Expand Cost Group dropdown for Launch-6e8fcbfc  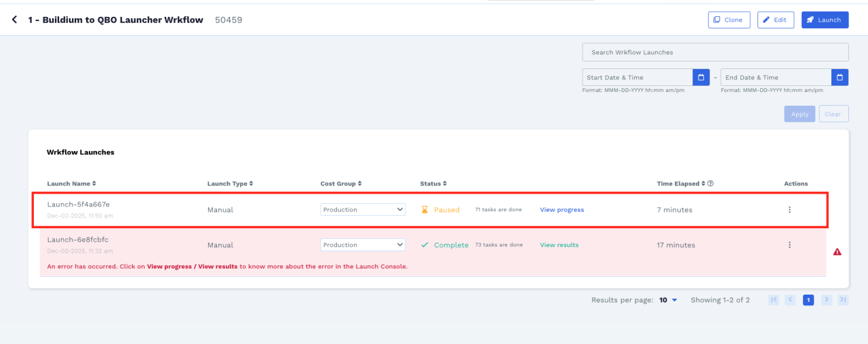point(363,245)
